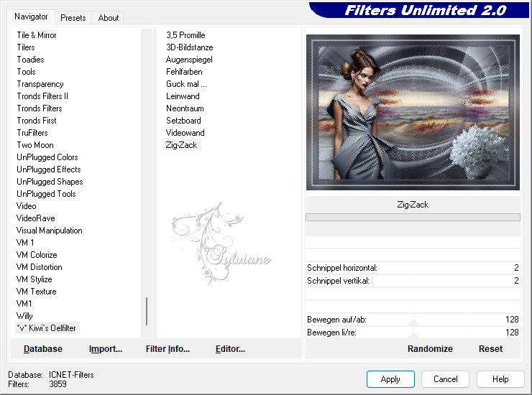Select the VM Stylize category
Screen dimensions: 532x395
pos(34,279)
